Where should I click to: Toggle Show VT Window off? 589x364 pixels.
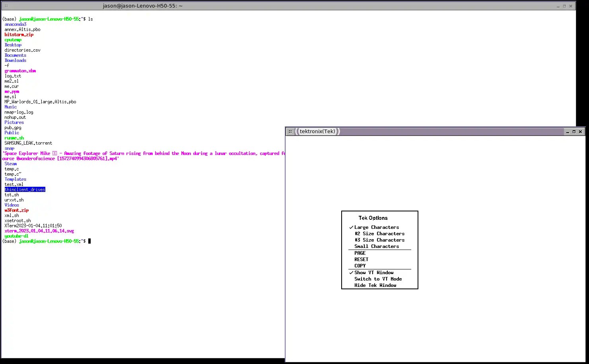tap(373, 273)
